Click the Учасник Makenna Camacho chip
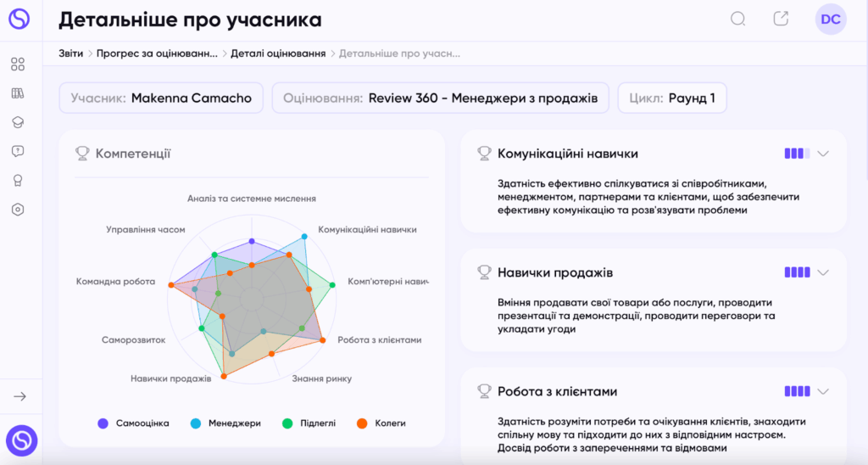Image resolution: width=868 pixels, height=465 pixels. coord(161,98)
